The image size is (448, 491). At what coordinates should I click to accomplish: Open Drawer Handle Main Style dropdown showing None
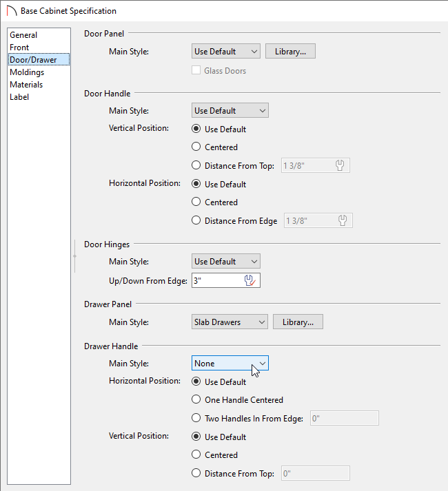230,363
